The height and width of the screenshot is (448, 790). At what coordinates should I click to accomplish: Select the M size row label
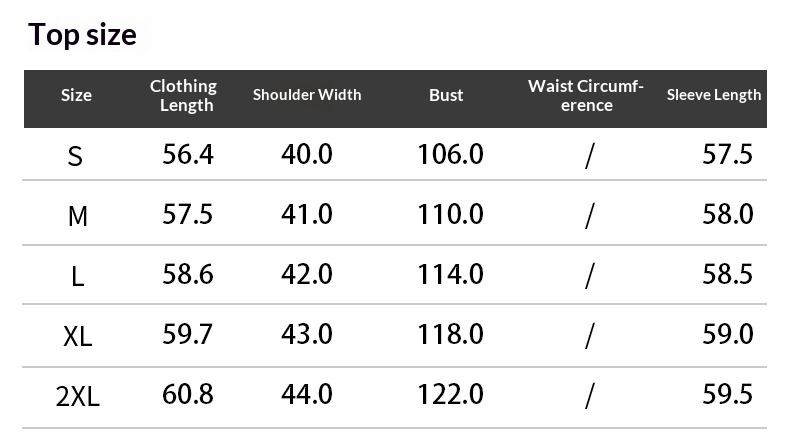pyautogui.click(x=78, y=217)
